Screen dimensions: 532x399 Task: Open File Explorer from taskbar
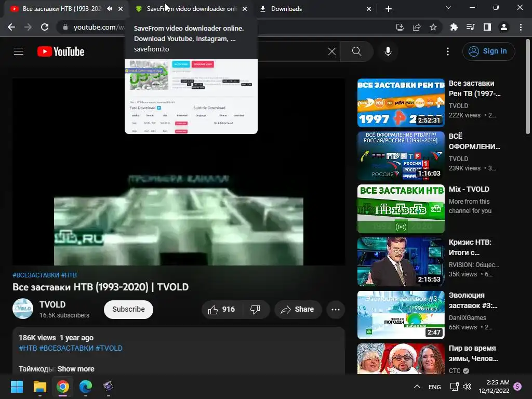click(39, 387)
